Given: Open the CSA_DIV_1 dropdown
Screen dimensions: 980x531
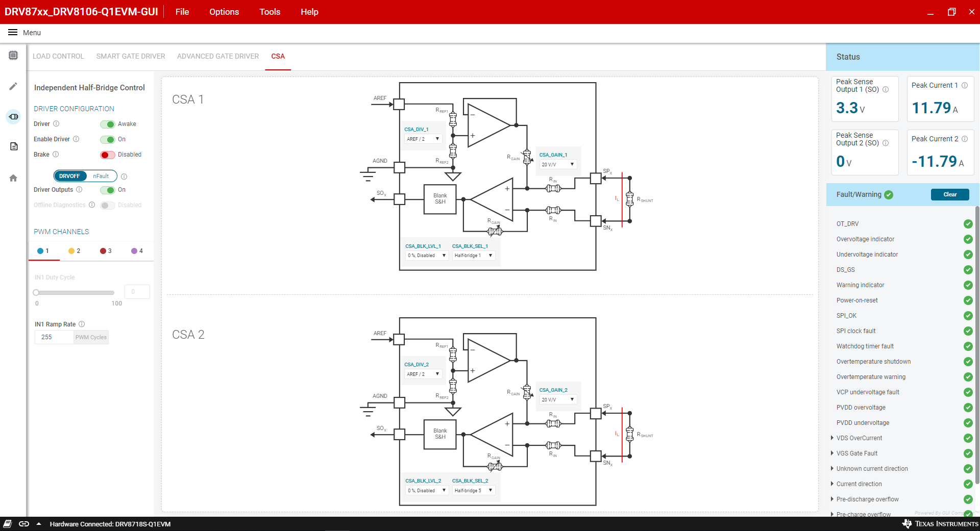Looking at the screenshot, I should (423, 139).
